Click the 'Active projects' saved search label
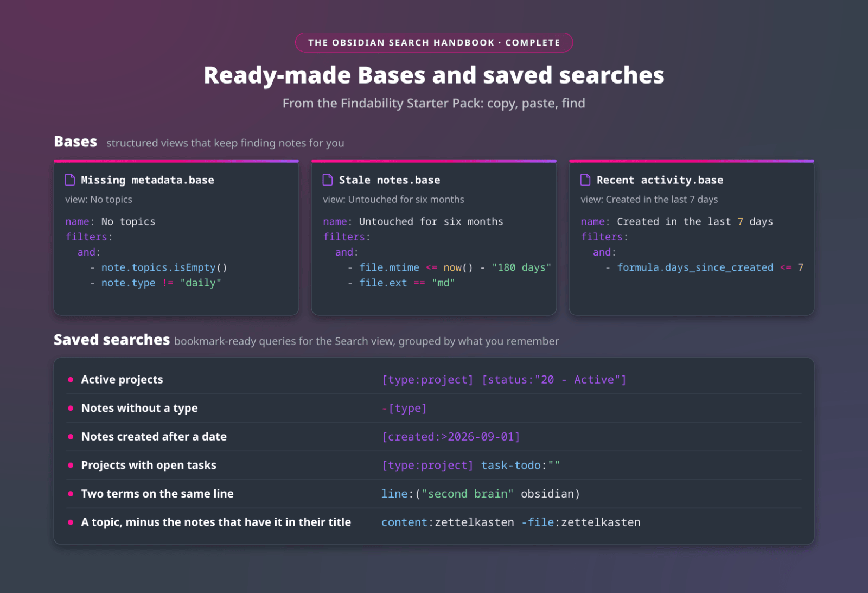 (122, 380)
